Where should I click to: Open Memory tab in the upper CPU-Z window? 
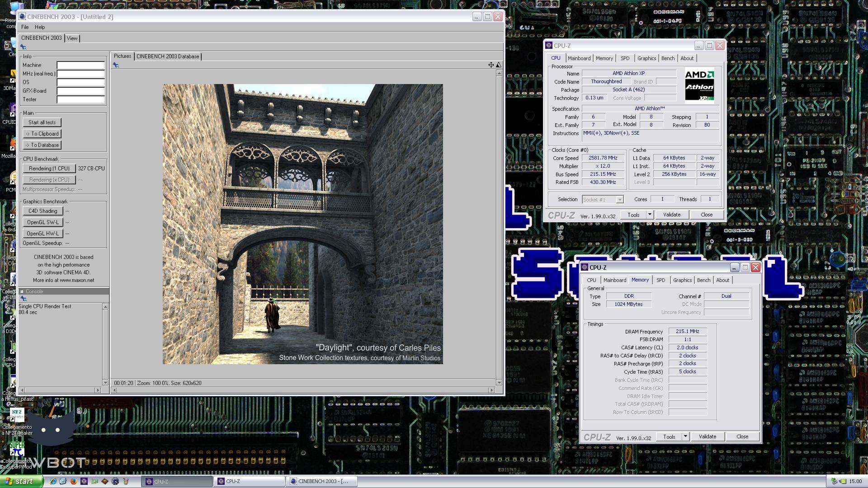pyautogui.click(x=604, y=58)
